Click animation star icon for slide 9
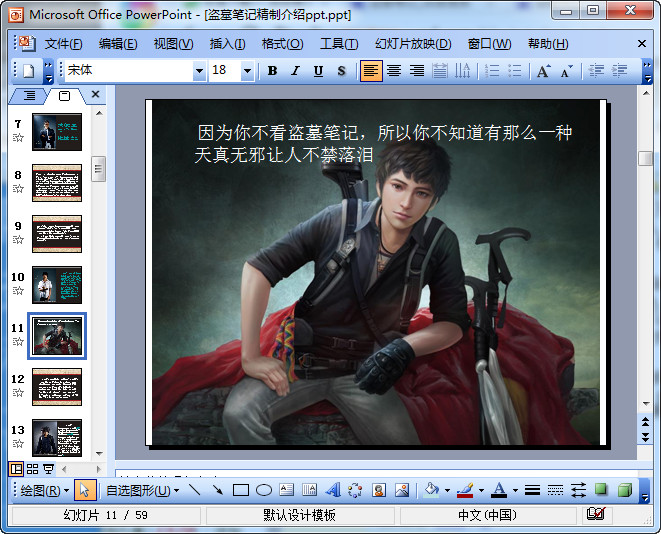The image size is (661, 534). point(18,240)
